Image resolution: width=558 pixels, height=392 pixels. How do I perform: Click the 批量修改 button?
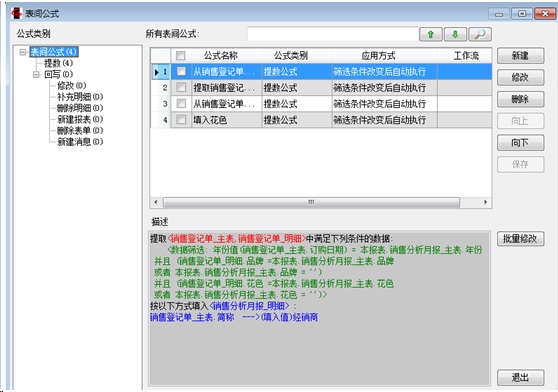[521, 239]
